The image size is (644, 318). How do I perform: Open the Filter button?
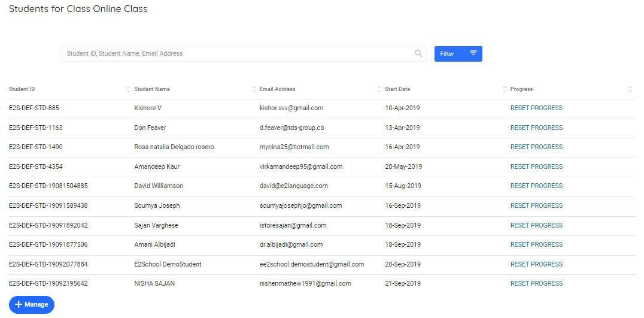point(458,54)
